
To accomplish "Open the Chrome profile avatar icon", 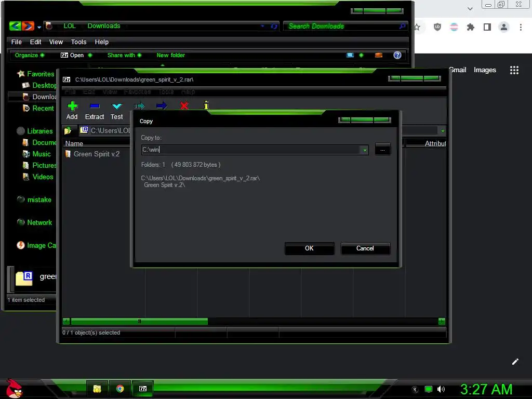I will (x=504, y=27).
